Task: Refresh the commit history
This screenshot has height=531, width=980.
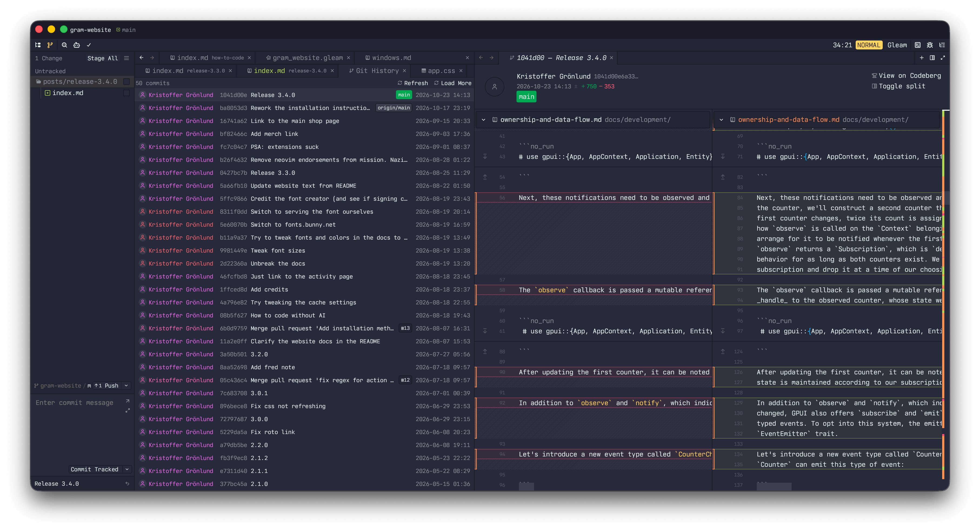Action: point(412,83)
